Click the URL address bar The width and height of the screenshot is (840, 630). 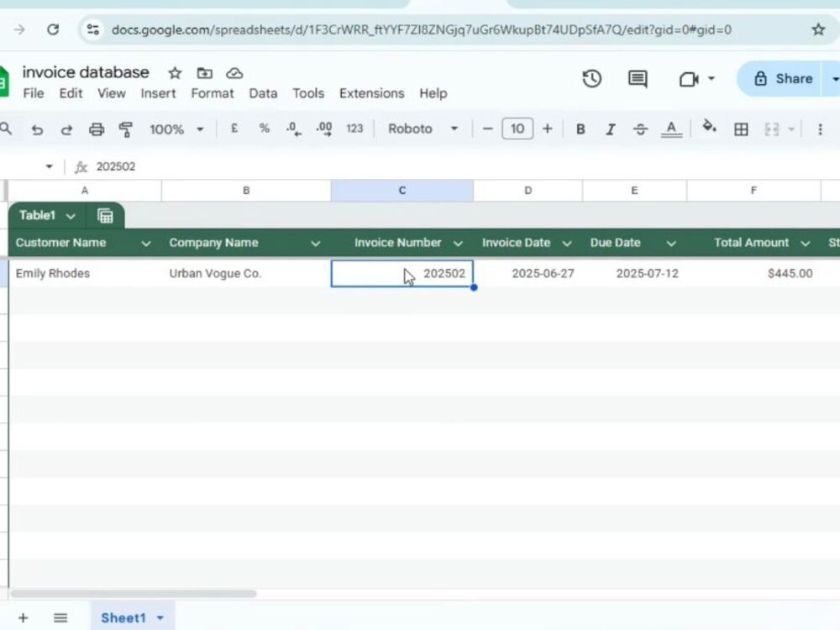421,29
